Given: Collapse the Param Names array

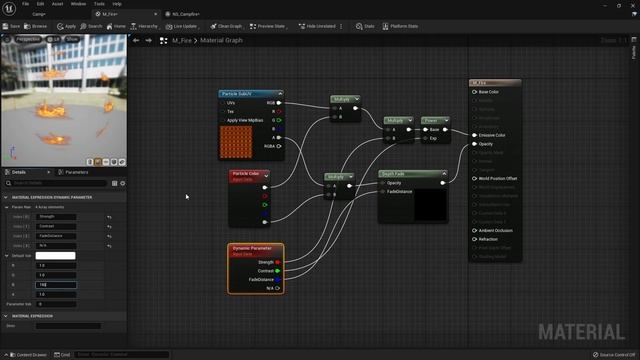Looking at the screenshot, I should point(7,207).
